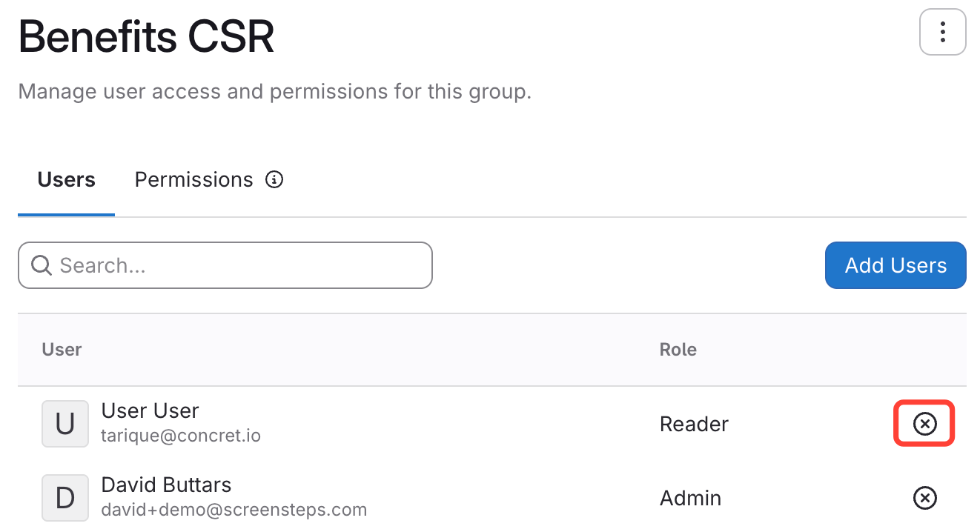Remove User User from the group
980x532 pixels.
[x=924, y=424]
